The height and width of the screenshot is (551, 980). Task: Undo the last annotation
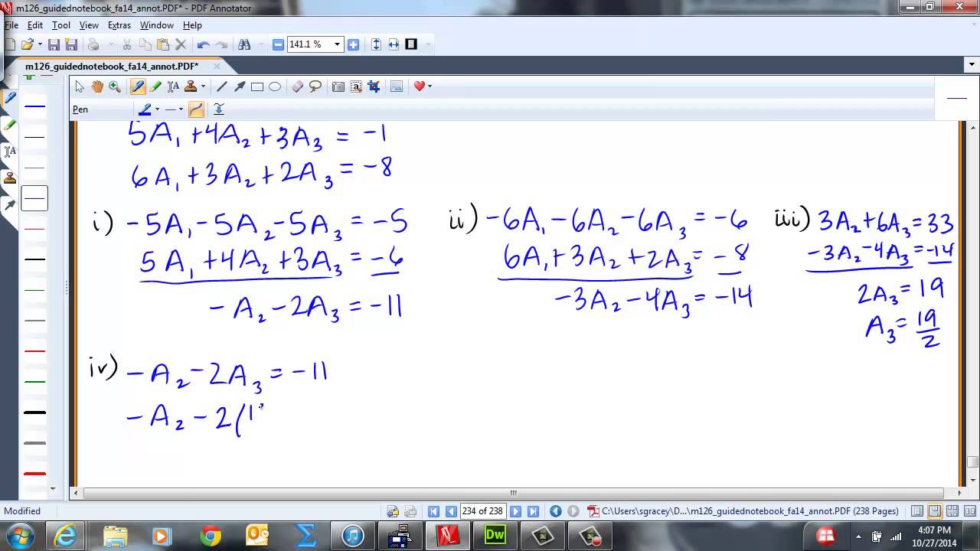coord(203,45)
